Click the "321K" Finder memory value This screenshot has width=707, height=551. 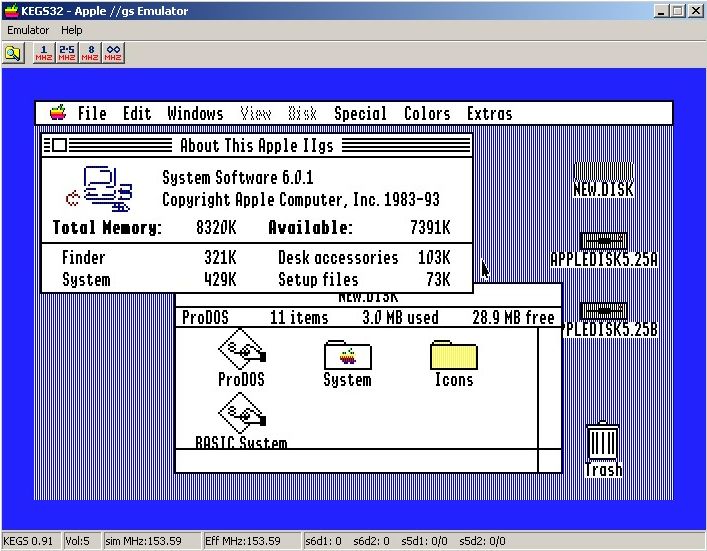coord(220,257)
